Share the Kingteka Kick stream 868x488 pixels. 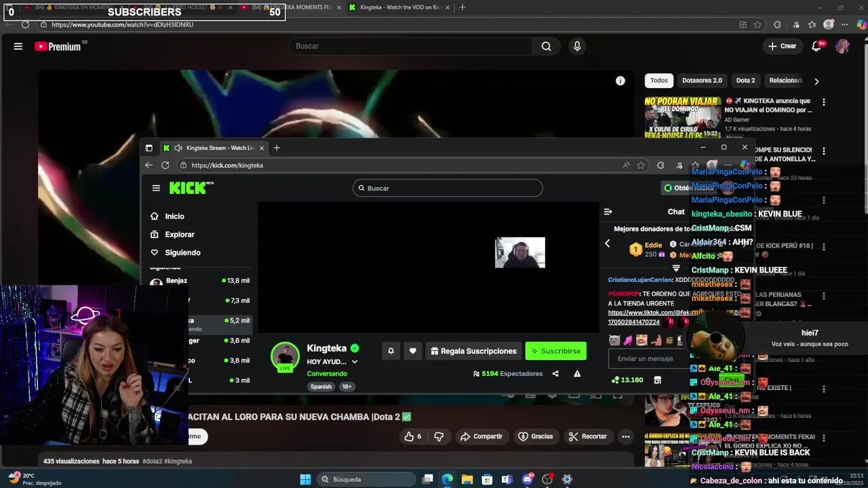coord(555,373)
